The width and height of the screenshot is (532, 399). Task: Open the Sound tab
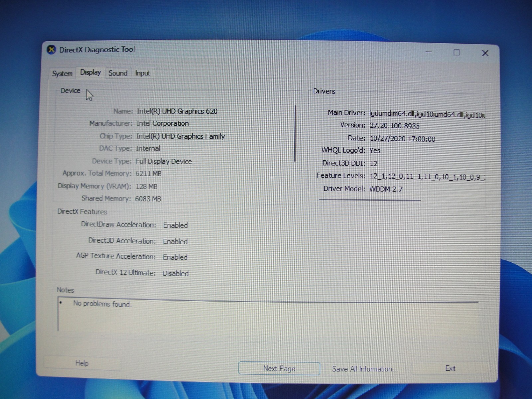pyautogui.click(x=118, y=73)
